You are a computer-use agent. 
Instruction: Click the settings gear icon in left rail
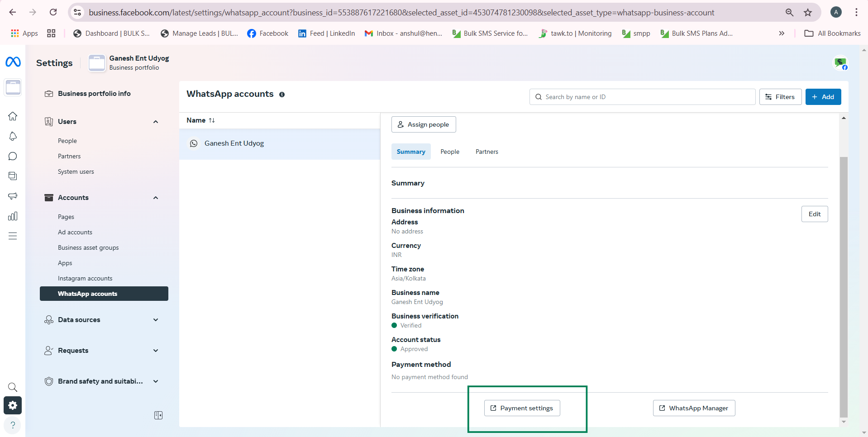click(13, 405)
